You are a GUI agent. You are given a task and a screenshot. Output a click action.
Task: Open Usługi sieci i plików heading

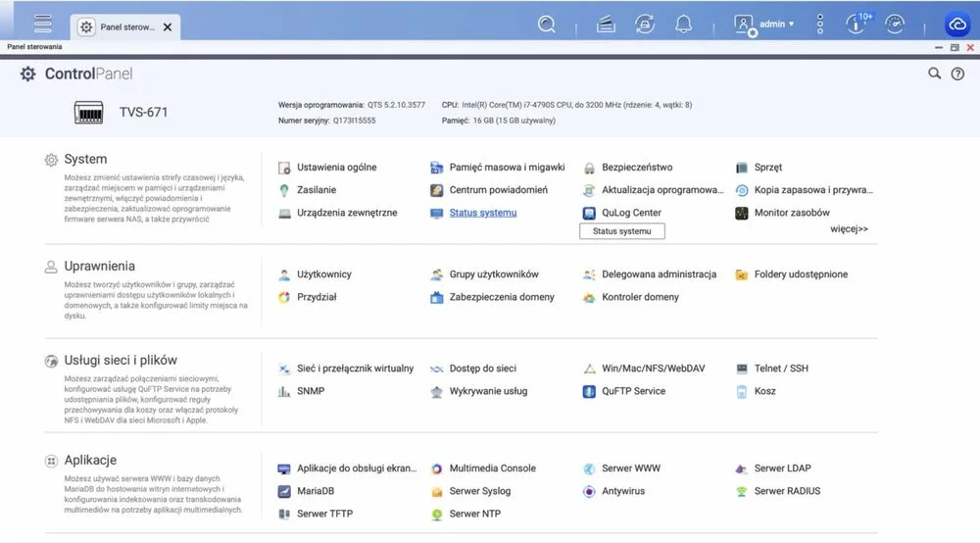pyautogui.click(x=121, y=361)
